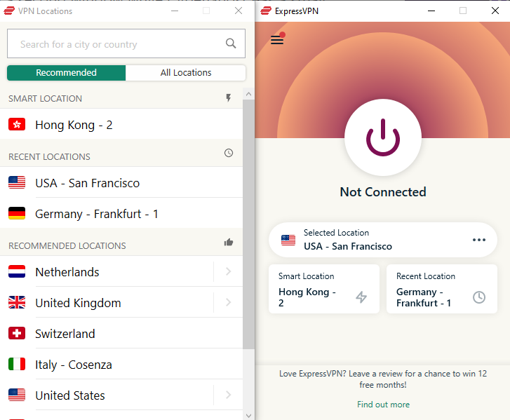The height and width of the screenshot is (420, 510).
Task: Click the Germany flag icon
Action: point(17,213)
